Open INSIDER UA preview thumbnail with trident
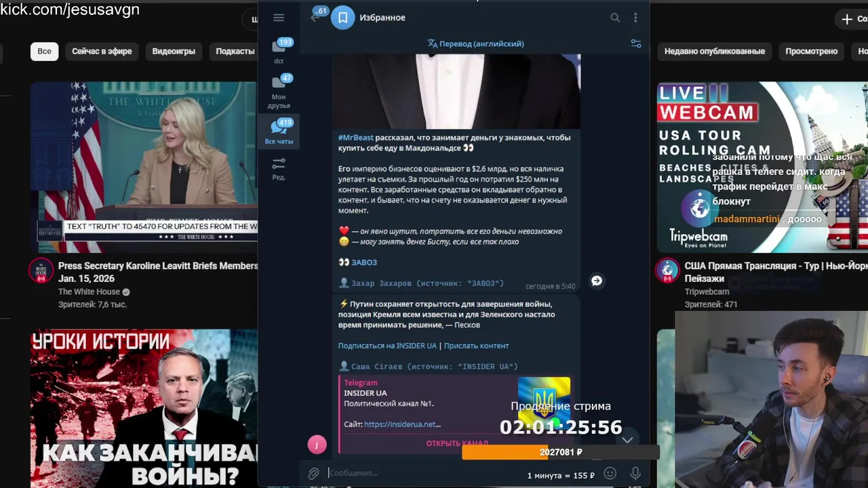 tap(544, 403)
